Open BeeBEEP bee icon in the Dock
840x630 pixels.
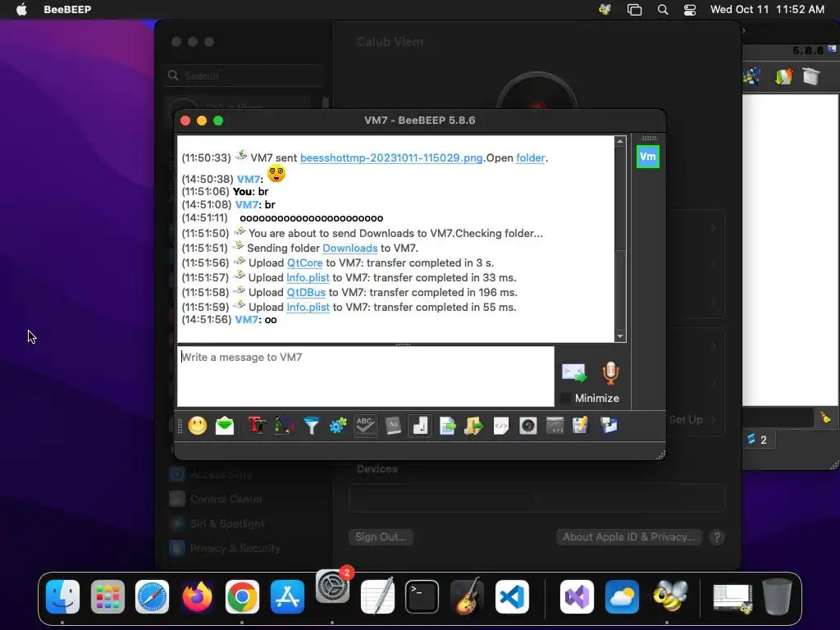pyautogui.click(x=669, y=596)
